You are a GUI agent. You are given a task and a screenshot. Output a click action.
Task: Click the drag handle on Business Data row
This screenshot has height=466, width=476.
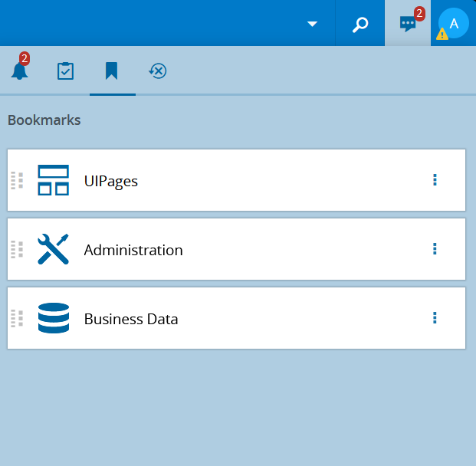17,318
